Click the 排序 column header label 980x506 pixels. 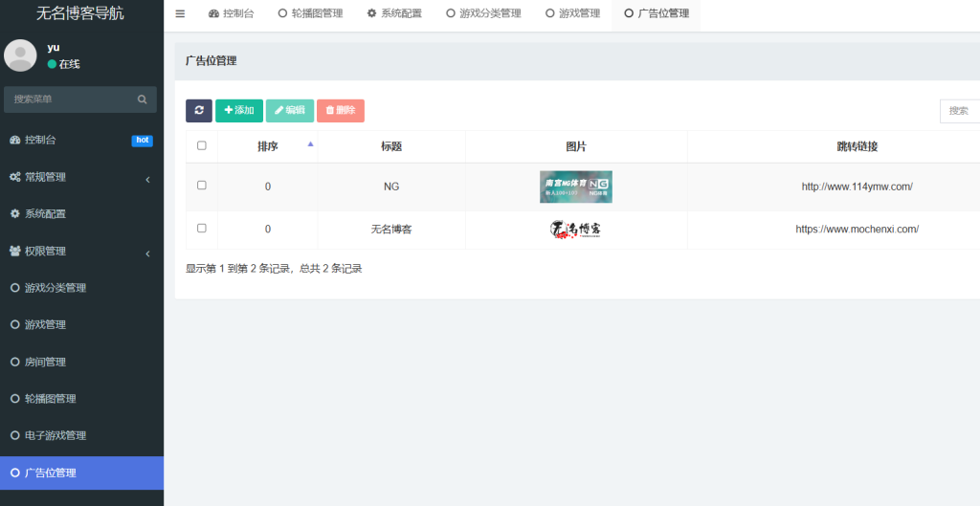268,146
